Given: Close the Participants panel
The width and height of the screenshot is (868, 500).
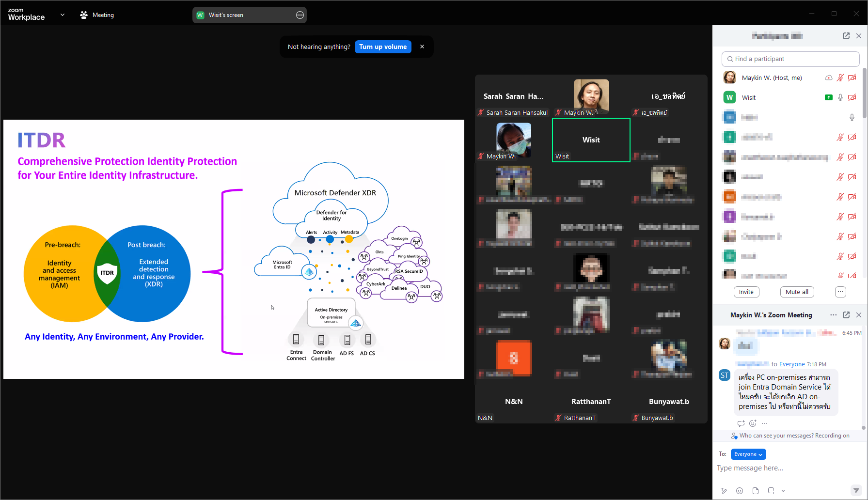Looking at the screenshot, I should [859, 36].
